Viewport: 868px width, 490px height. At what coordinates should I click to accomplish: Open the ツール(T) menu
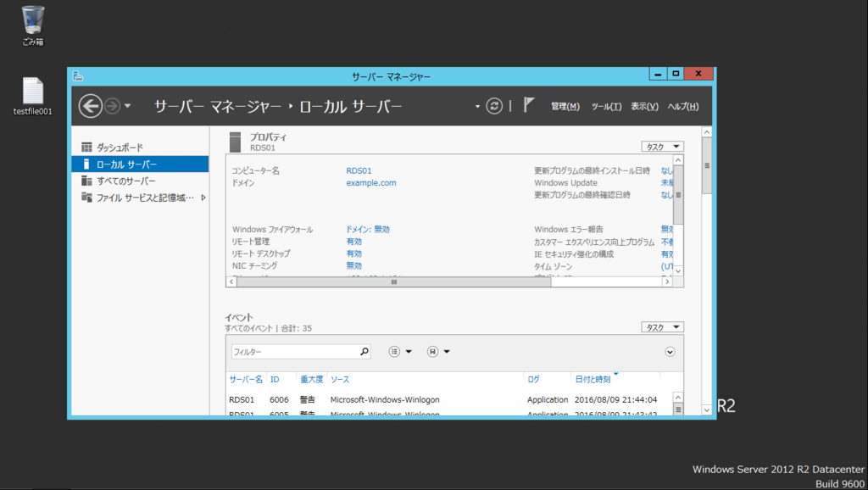click(606, 106)
